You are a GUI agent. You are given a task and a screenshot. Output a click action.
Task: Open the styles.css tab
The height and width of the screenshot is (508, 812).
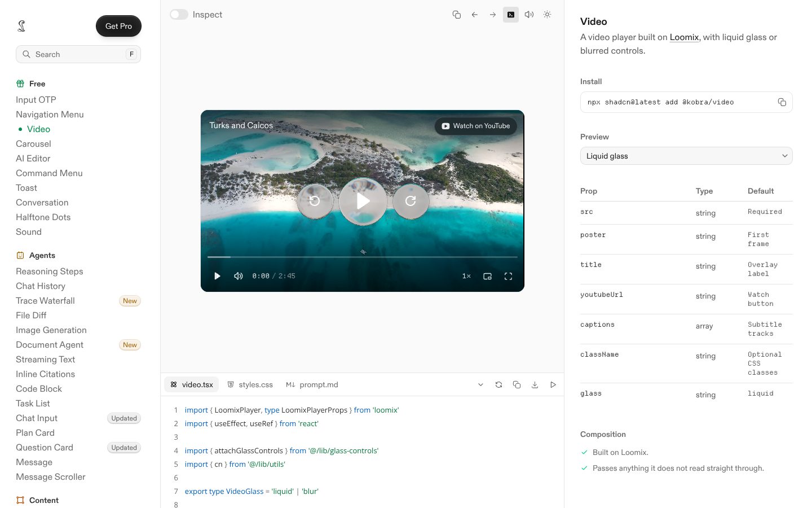(250, 384)
